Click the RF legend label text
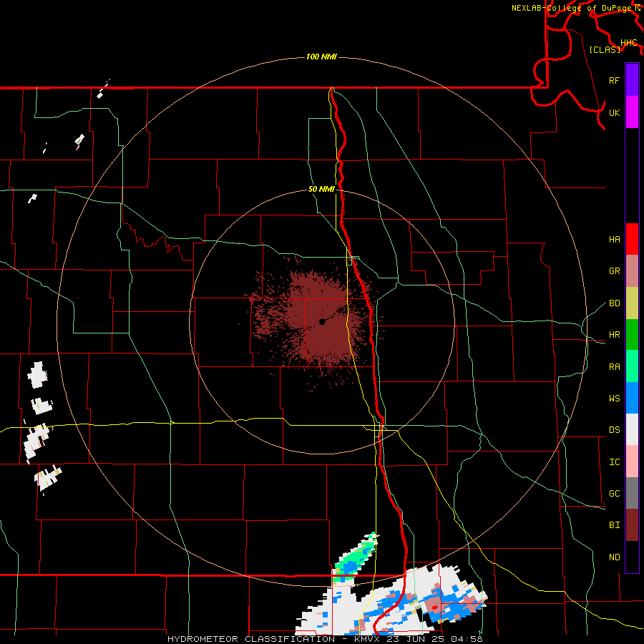The image size is (644, 644). pyautogui.click(x=615, y=80)
